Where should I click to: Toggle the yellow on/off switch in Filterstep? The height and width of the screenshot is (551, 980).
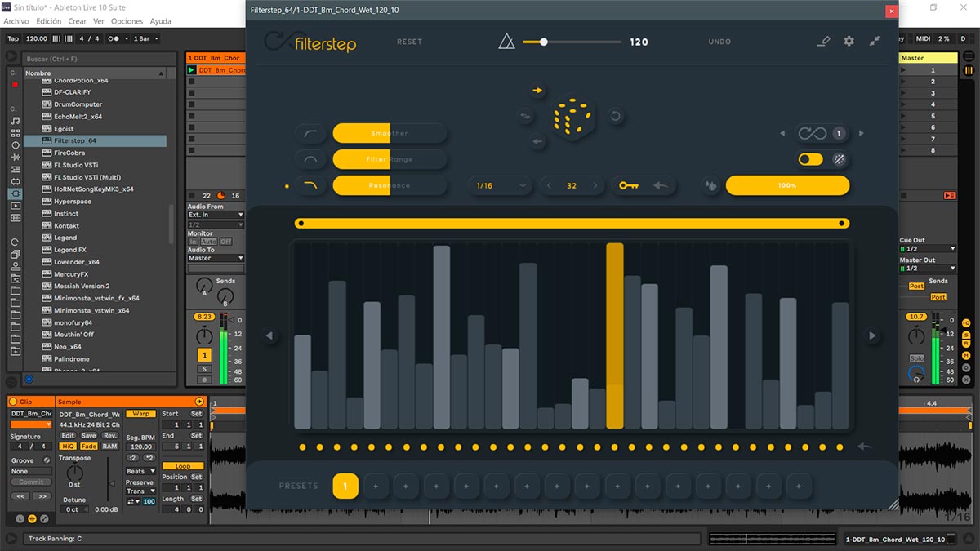810,159
